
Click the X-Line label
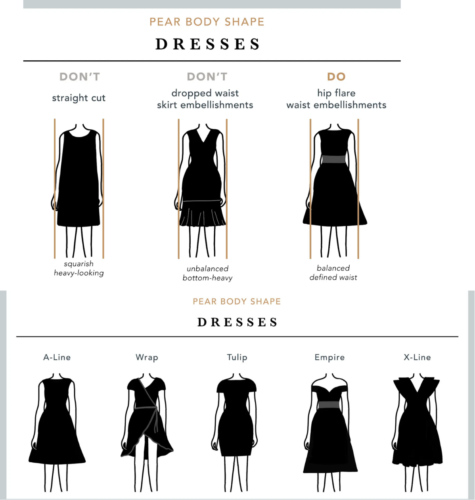(x=417, y=357)
